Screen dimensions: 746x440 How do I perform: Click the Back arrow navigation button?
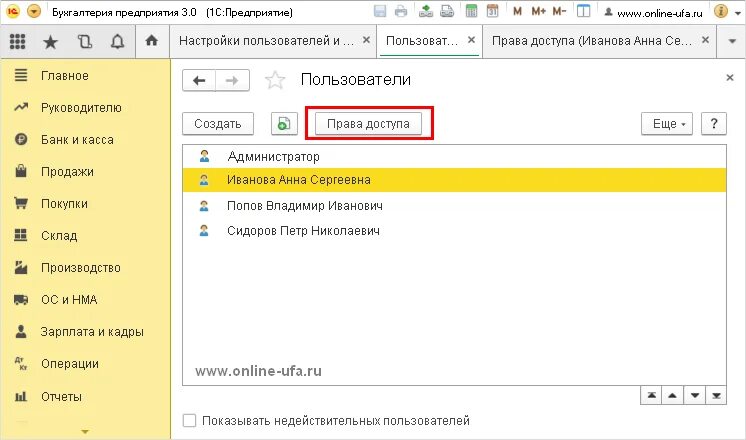(x=199, y=80)
